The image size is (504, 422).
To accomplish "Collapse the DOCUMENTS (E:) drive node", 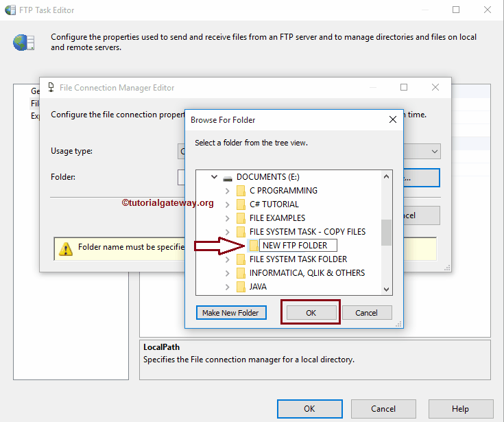I will (214, 177).
